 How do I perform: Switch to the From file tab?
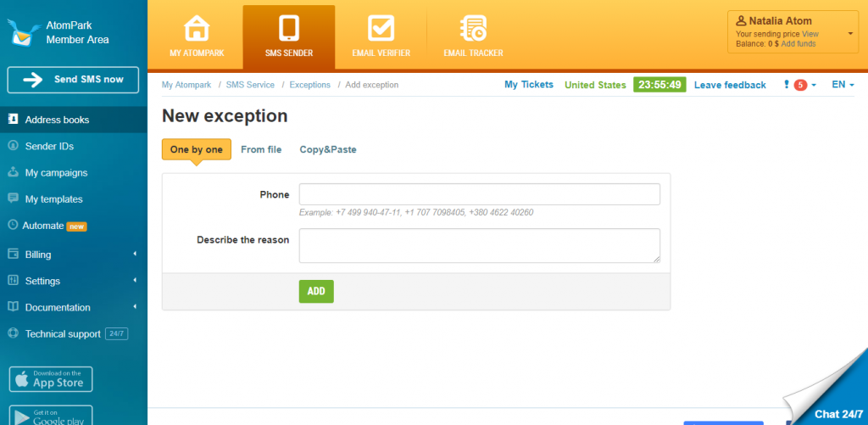[x=261, y=149]
